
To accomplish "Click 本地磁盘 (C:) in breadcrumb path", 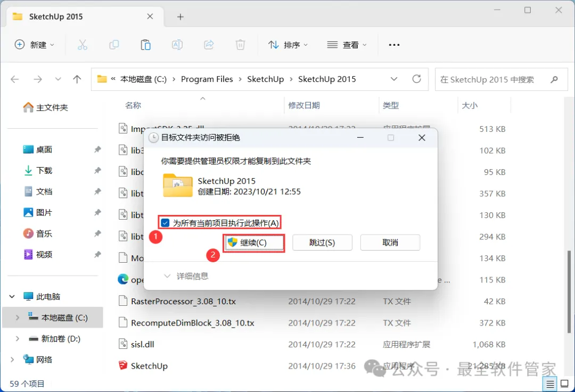I will click(x=143, y=79).
